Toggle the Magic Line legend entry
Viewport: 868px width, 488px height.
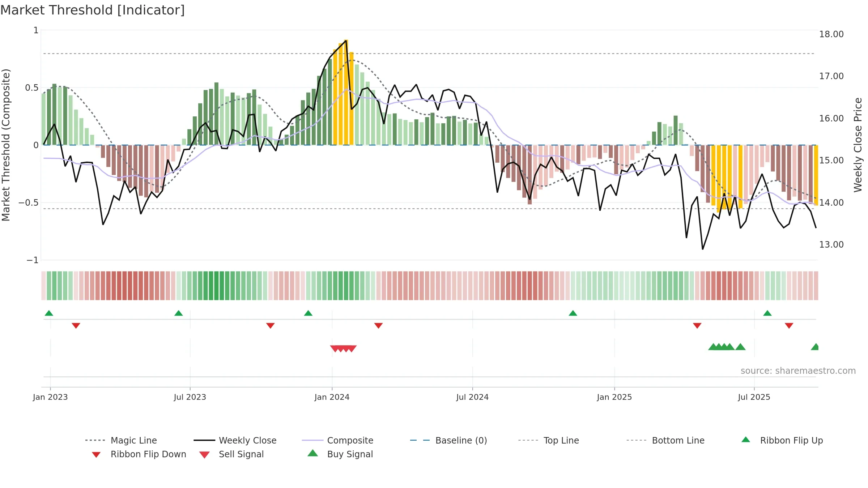point(121,440)
